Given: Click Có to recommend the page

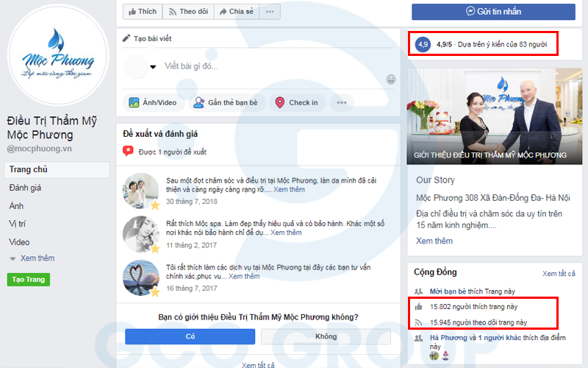Looking at the screenshot, I should pos(190,336).
